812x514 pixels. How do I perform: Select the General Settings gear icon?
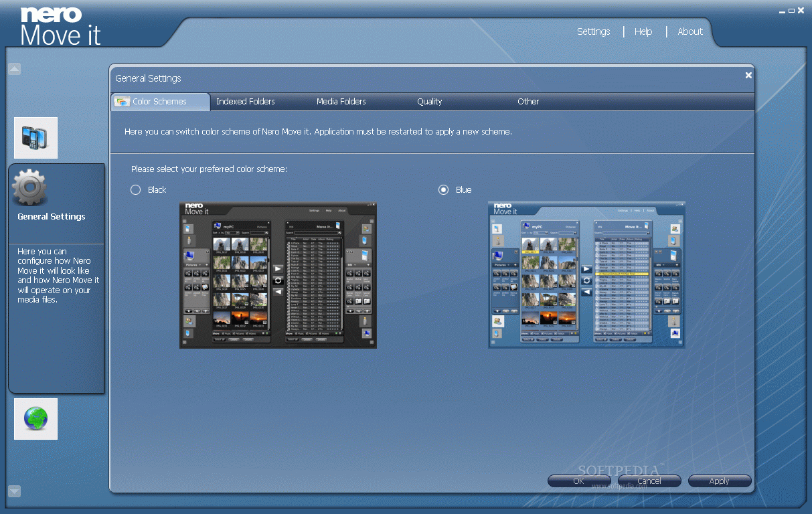30,187
